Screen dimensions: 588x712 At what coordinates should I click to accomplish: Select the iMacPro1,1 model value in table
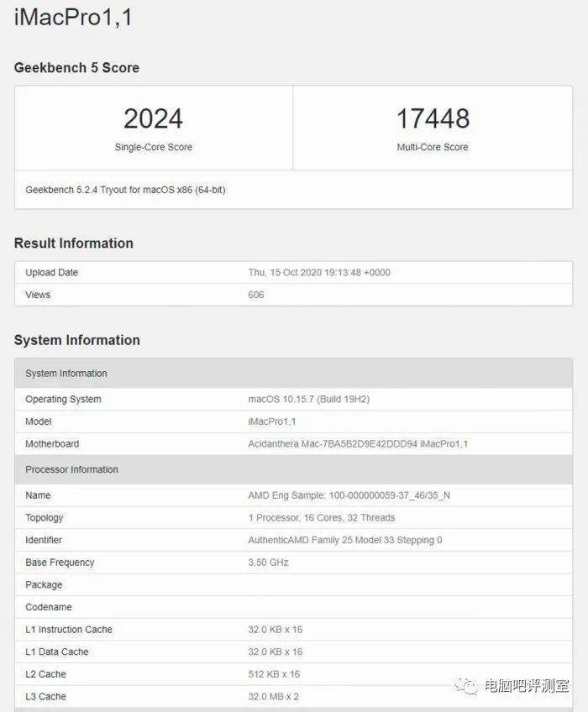tap(271, 421)
